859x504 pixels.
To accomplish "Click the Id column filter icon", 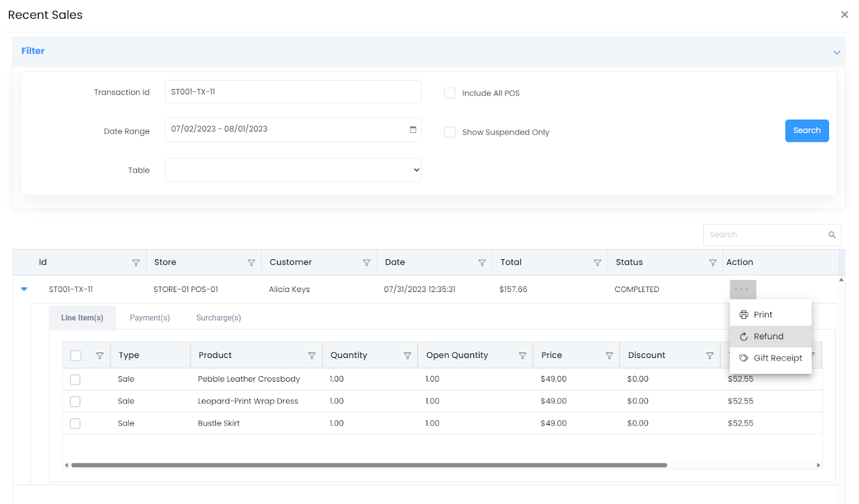I will pyautogui.click(x=136, y=263).
